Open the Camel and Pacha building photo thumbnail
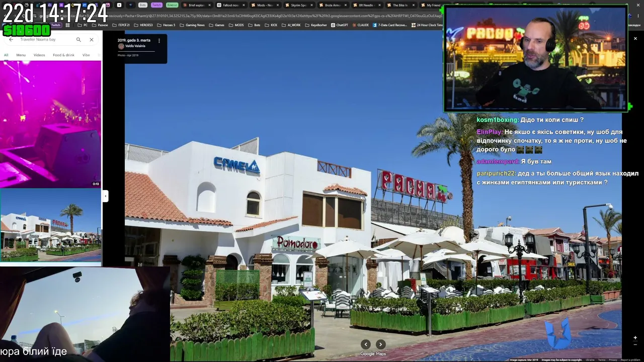 50,225
